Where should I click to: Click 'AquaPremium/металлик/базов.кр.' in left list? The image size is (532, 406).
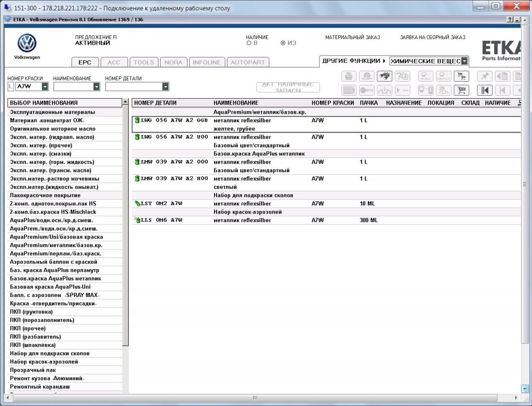(x=64, y=245)
